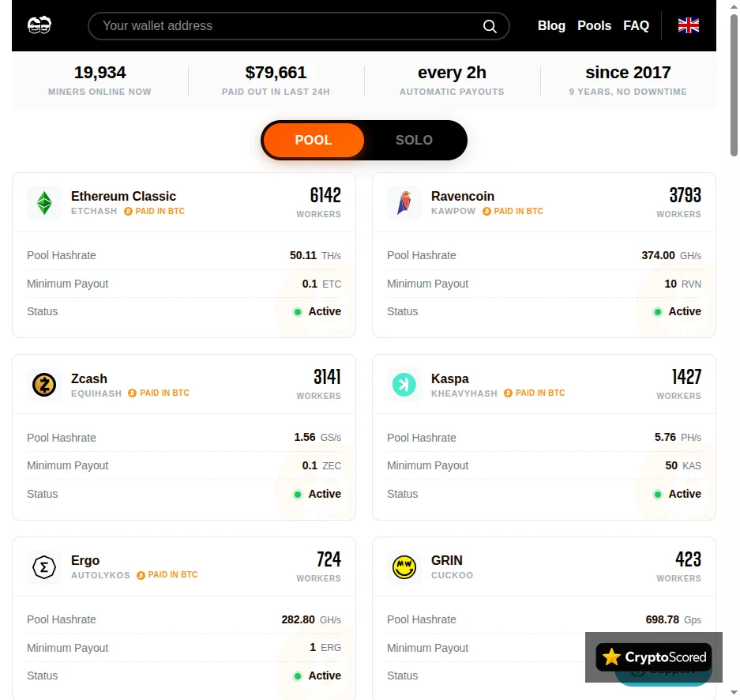Click the PAID IN BTC label under Ergo
Screen dimensions: 740x700
173,574
